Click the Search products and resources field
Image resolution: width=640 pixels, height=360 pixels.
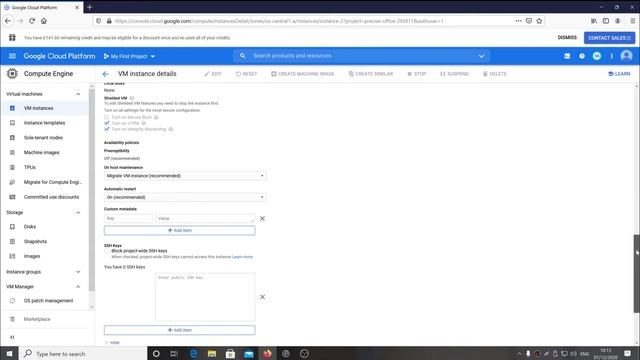(361, 56)
